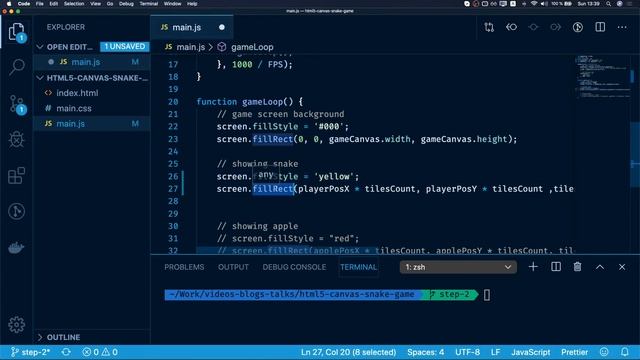Click line number 24 in gutter
Screen dimensions: 640x360
click(173, 151)
